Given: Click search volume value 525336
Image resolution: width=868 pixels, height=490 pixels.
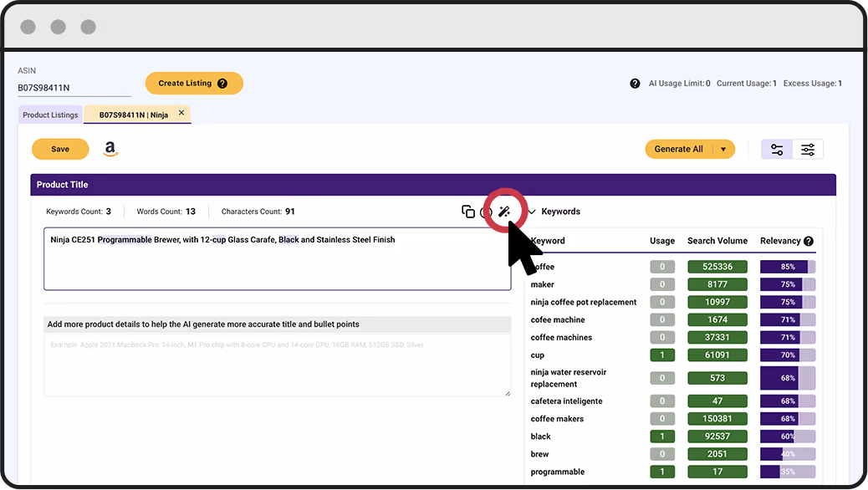Looking at the screenshot, I should tap(717, 267).
